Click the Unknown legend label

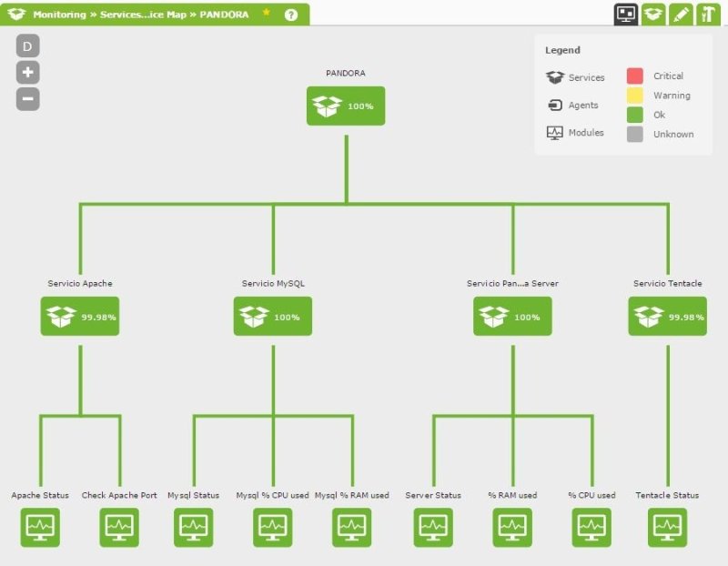[x=673, y=134]
